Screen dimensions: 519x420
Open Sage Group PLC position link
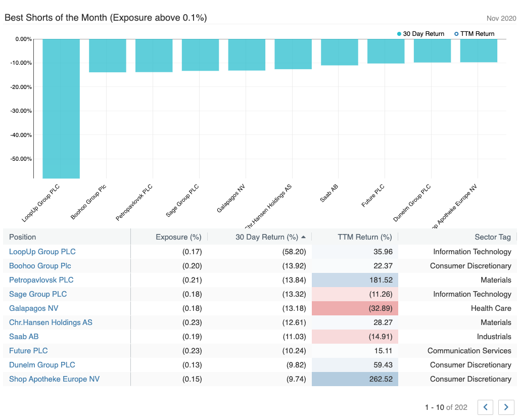pyautogui.click(x=38, y=294)
